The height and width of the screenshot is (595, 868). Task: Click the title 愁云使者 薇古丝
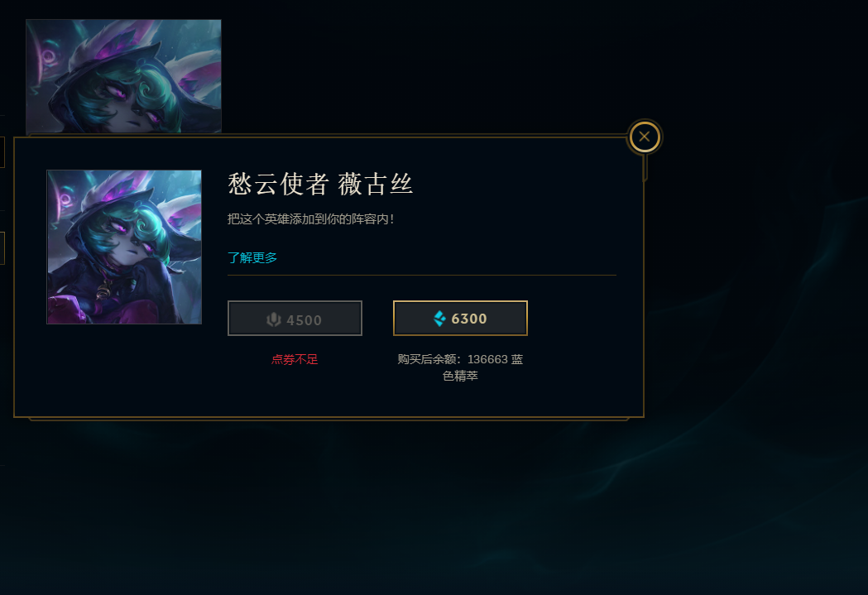320,184
